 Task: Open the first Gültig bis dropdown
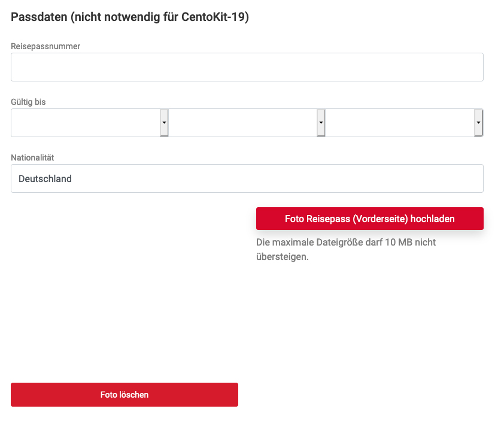90,123
